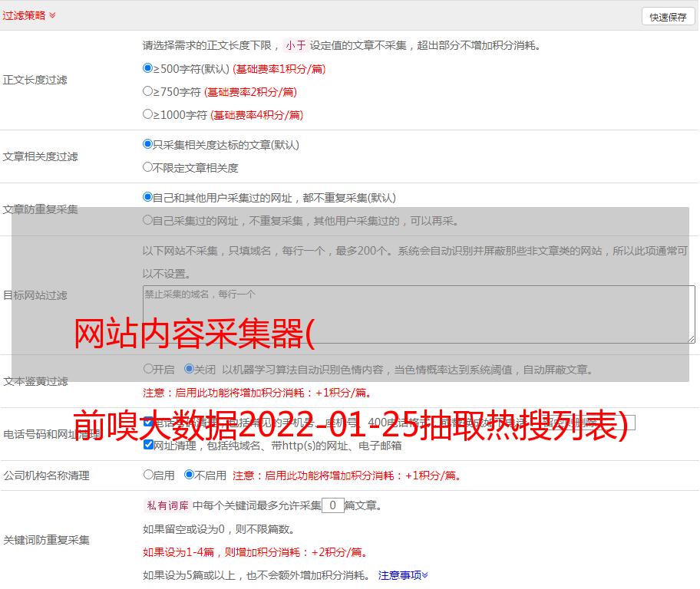Select 自己和其他用户采集过的网址 no-repeat option
This screenshot has width=700, height=589.
coord(147,197)
